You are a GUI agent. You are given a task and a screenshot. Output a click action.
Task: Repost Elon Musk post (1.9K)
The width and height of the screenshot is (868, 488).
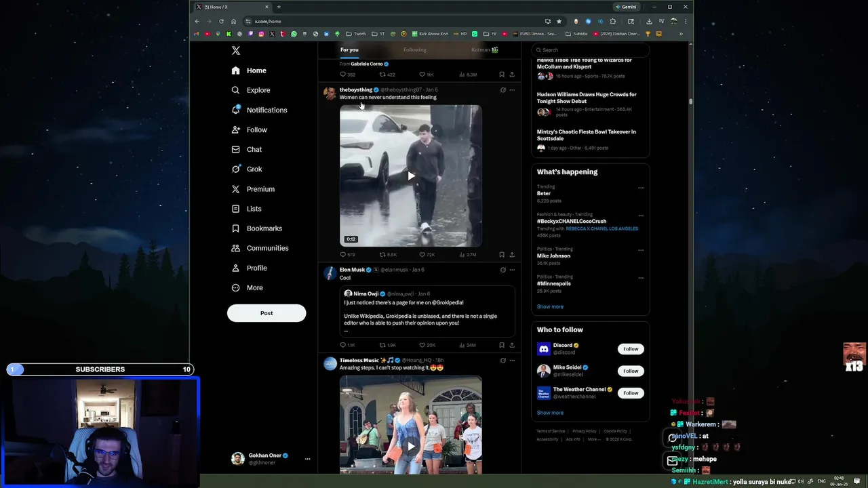388,345
